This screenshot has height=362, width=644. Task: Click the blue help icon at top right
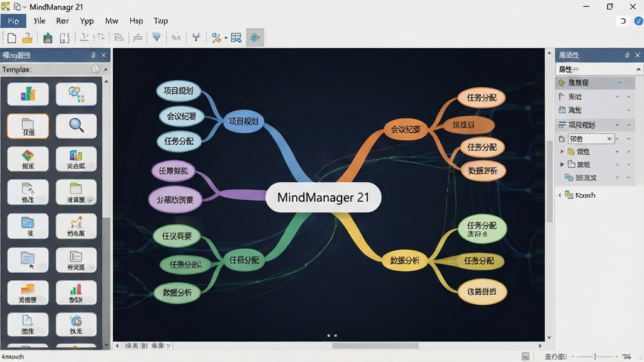point(638,21)
